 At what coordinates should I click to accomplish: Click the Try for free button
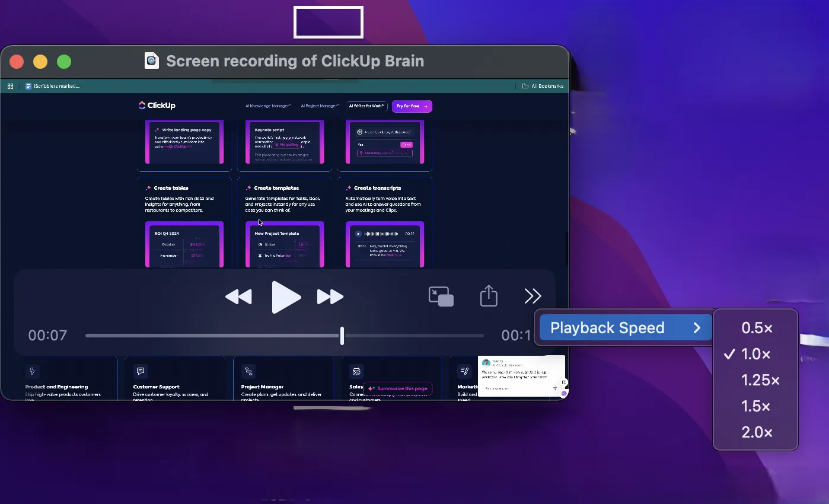pos(412,106)
